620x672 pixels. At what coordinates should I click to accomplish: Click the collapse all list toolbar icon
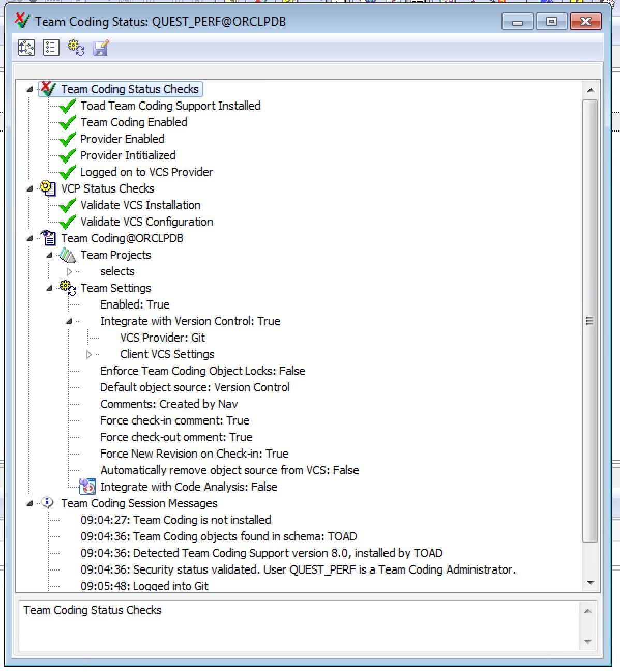coord(51,48)
